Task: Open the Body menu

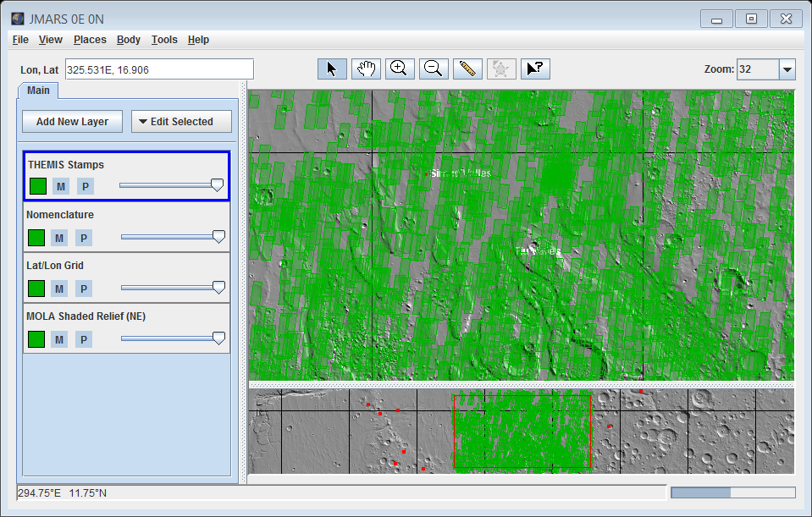Action: [x=129, y=40]
